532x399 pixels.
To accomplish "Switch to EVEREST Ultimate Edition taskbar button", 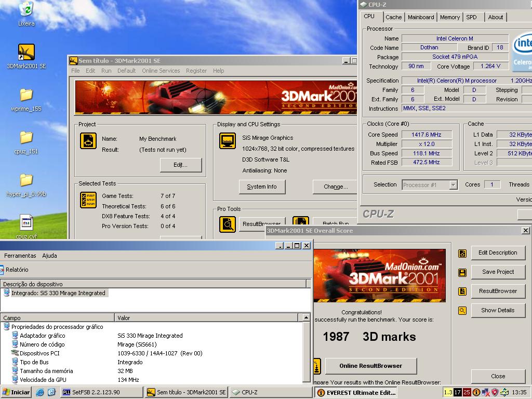I will point(356,392).
